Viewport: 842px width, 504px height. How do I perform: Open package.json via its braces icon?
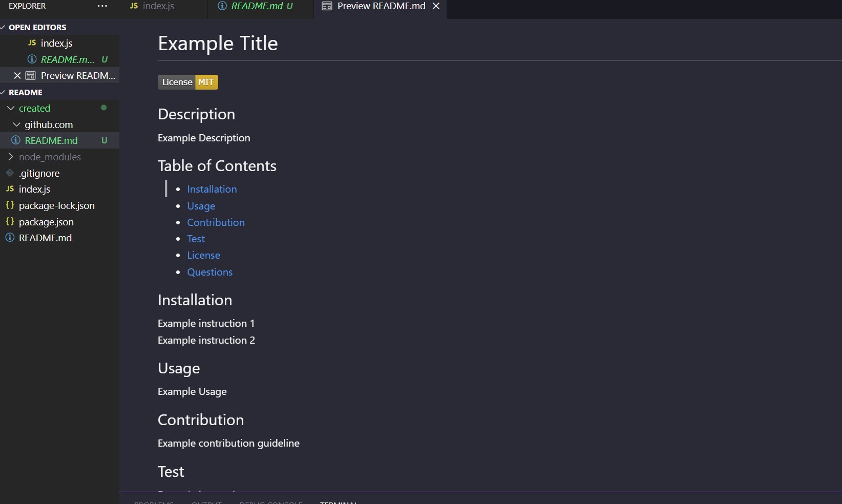(10, 222)
